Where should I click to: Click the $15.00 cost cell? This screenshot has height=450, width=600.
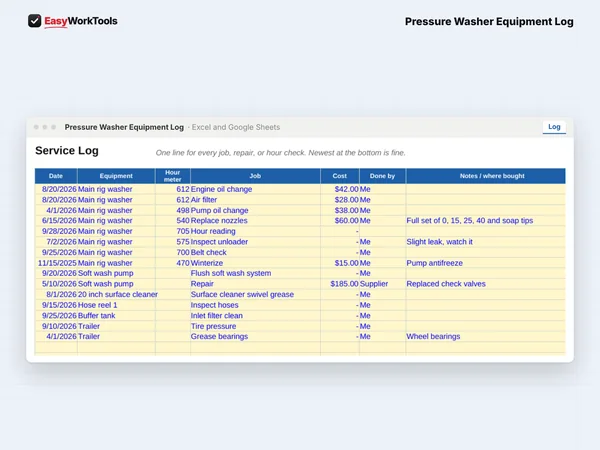click(340, 263)
